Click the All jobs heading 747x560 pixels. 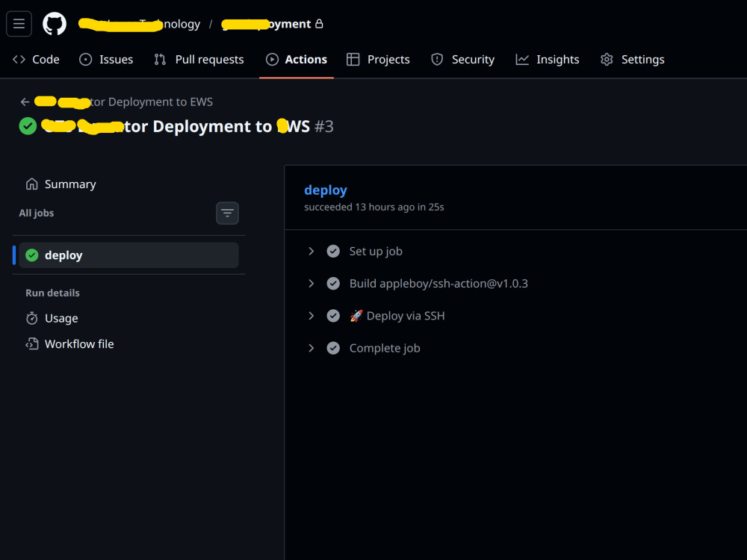coord(36,213)
